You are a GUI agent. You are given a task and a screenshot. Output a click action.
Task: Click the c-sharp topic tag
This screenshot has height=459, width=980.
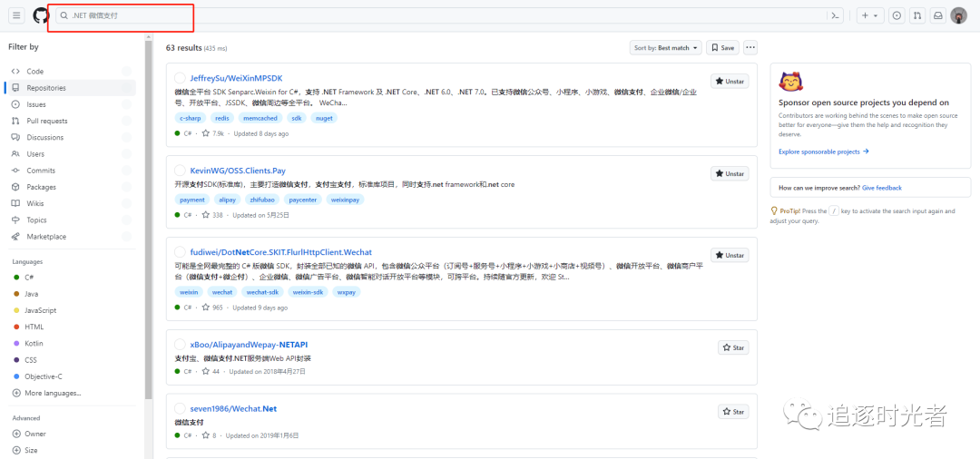[x=191, y=117]
